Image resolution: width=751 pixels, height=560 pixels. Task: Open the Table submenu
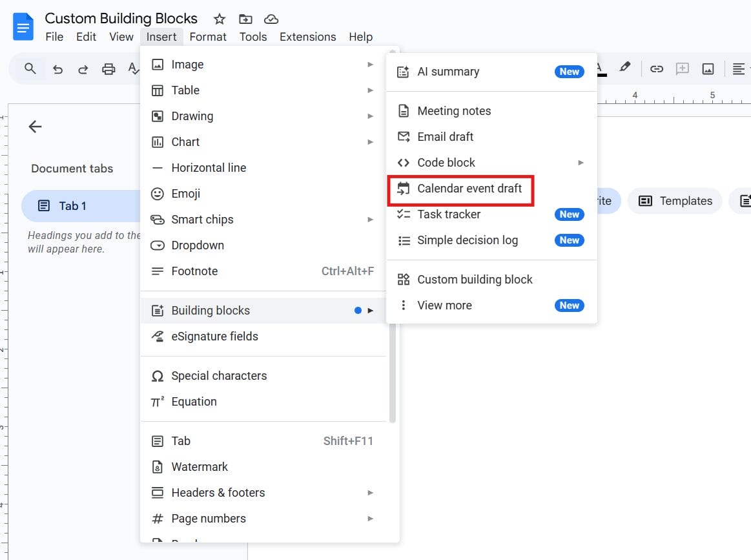tap(263, 90)
